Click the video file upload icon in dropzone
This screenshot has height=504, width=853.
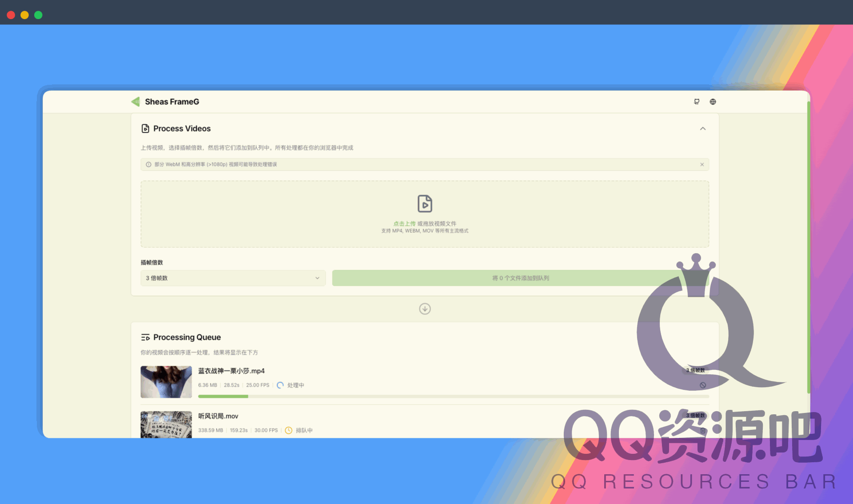425,204
